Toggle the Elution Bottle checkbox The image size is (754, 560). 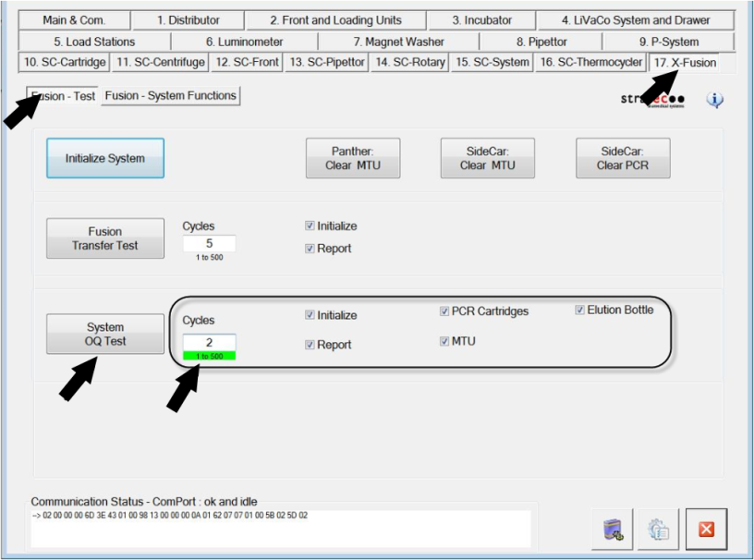tap(580, 310)
